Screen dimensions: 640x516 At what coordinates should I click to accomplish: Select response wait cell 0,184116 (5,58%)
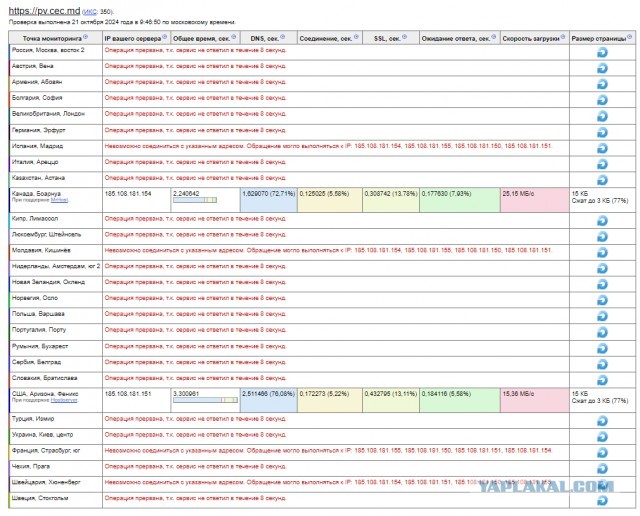460,400
